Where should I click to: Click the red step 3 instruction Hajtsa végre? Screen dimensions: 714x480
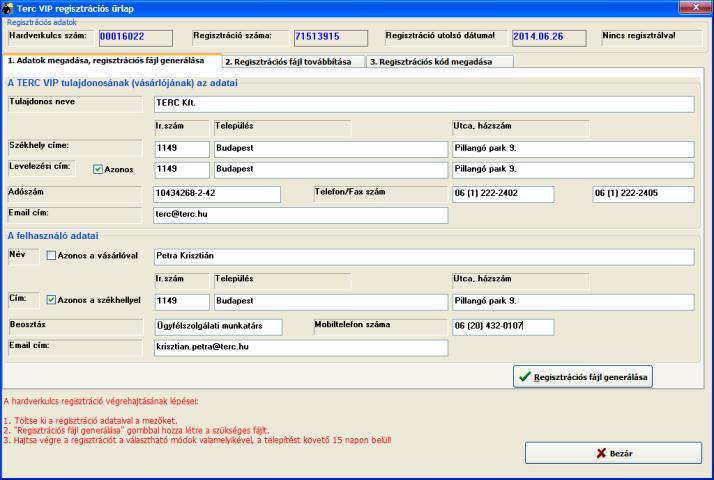click(x=197, y=440)
